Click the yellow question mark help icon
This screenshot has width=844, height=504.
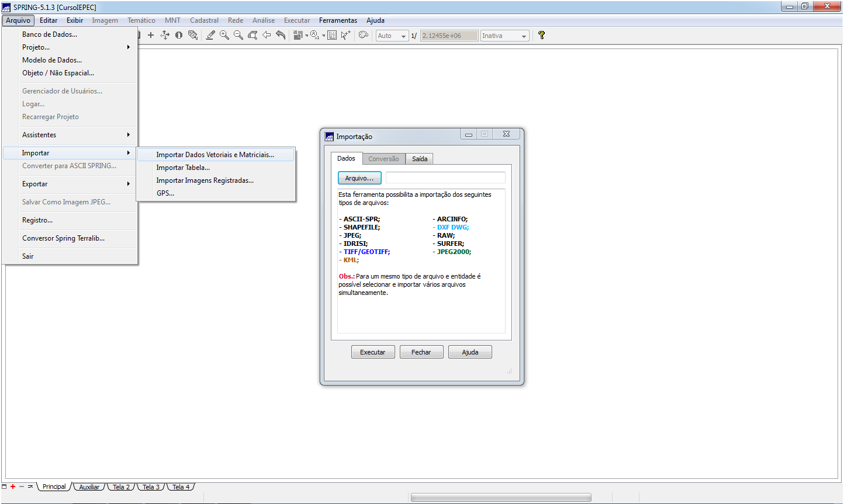[x=542, y=35]
